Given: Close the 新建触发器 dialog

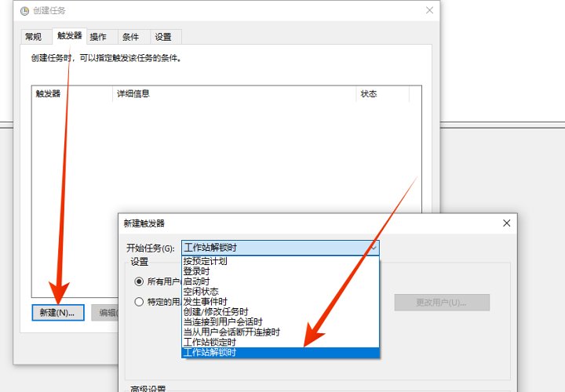Looking at the screenshot, I should click(x=507, y=223).
